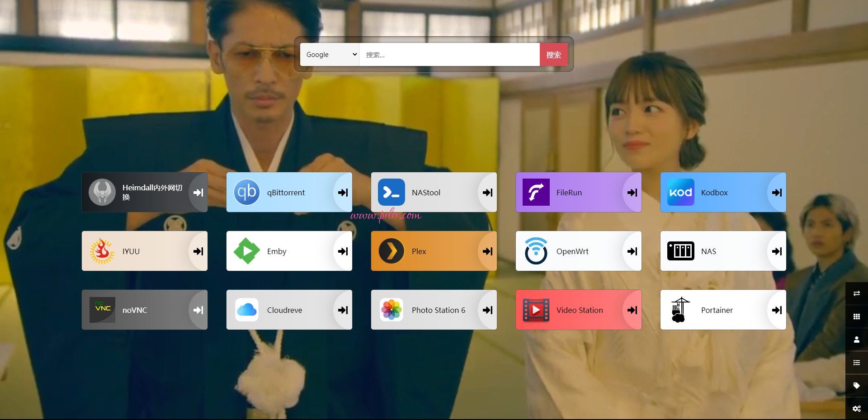
Task: Focus the 搜索... search input field
Action: coord(449,55)
